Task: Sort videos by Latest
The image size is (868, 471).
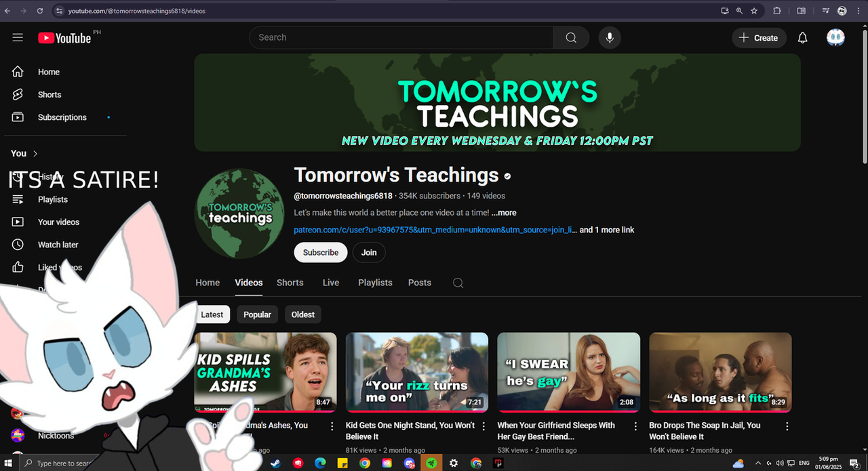Action: click(x=212, y=314)
